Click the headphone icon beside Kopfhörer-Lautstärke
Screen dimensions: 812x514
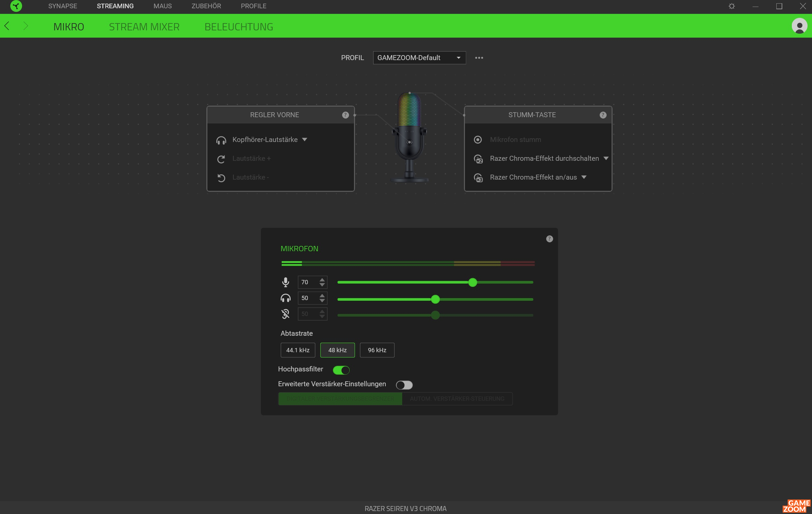[x=221, y=140]
